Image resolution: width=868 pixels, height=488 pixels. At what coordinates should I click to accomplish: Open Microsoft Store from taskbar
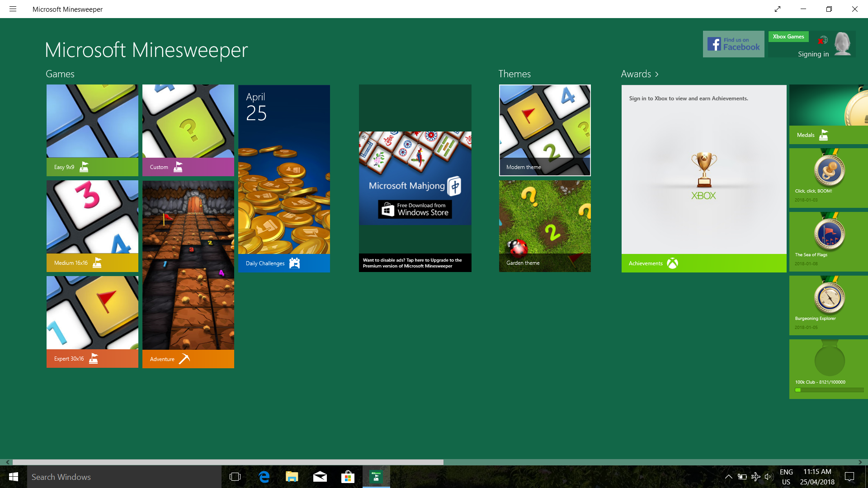click(348, 477)
